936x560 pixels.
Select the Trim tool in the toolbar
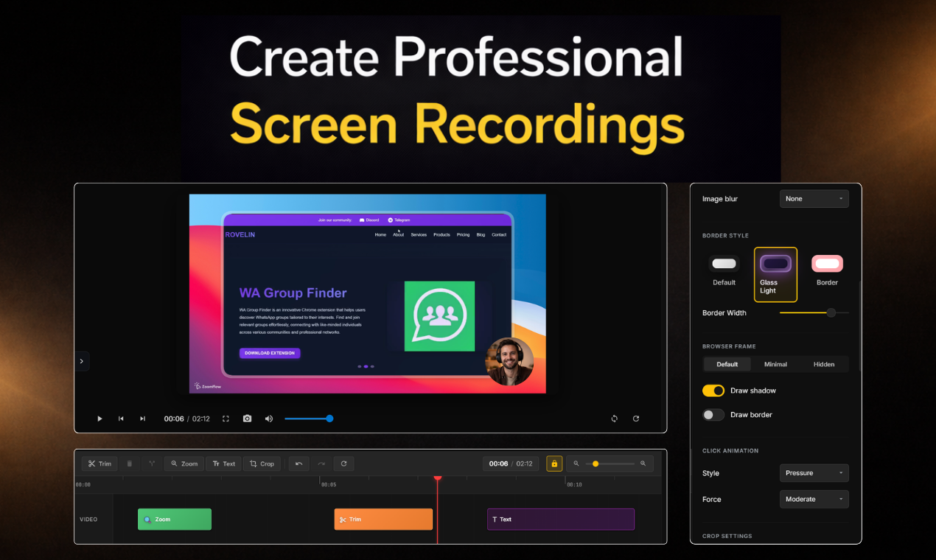point(99,463)
